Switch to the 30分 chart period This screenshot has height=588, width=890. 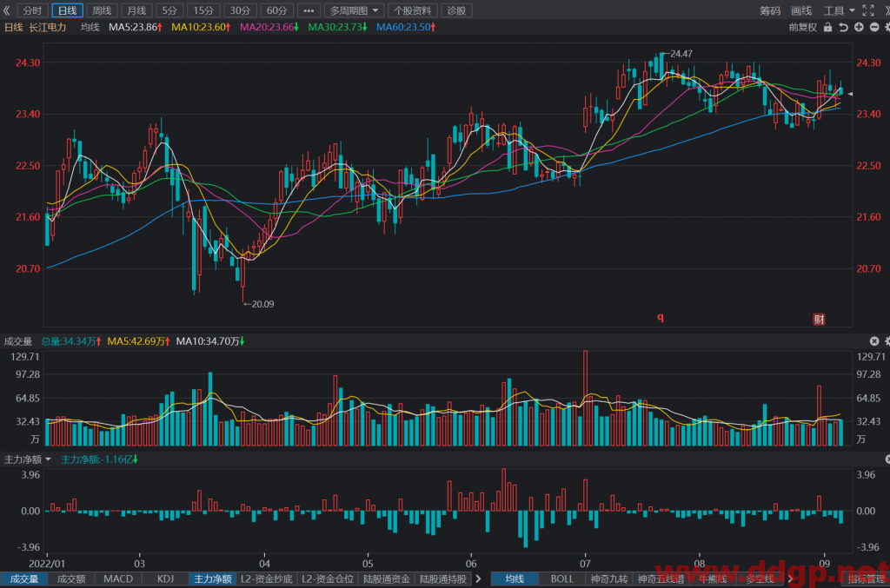(x=240, y=10)
